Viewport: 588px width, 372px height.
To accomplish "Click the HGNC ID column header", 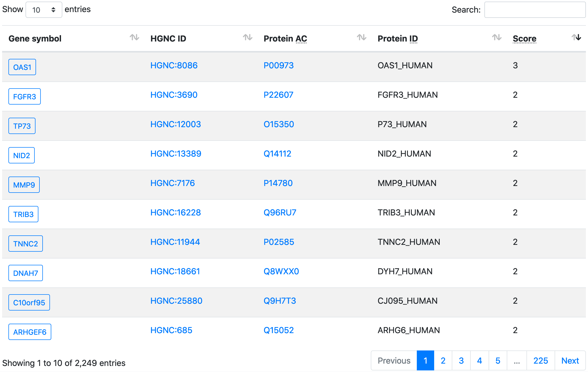I will (x=168, y=39).
